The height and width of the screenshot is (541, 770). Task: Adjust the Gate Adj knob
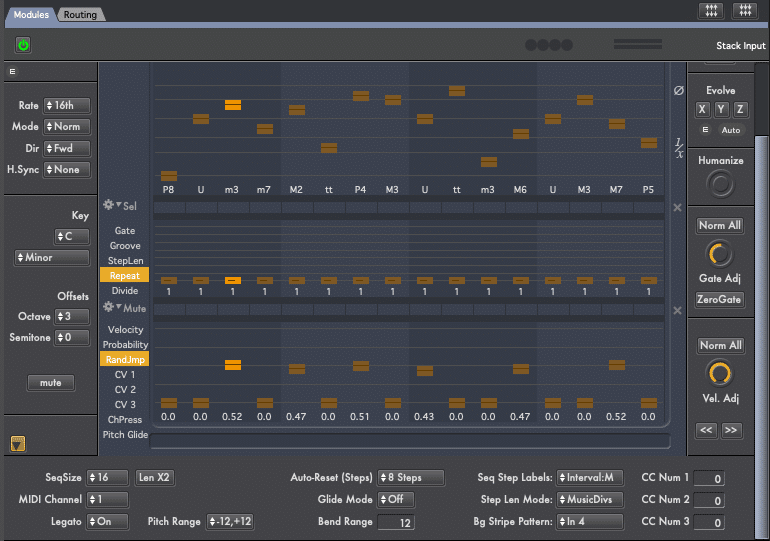[720, 254]
